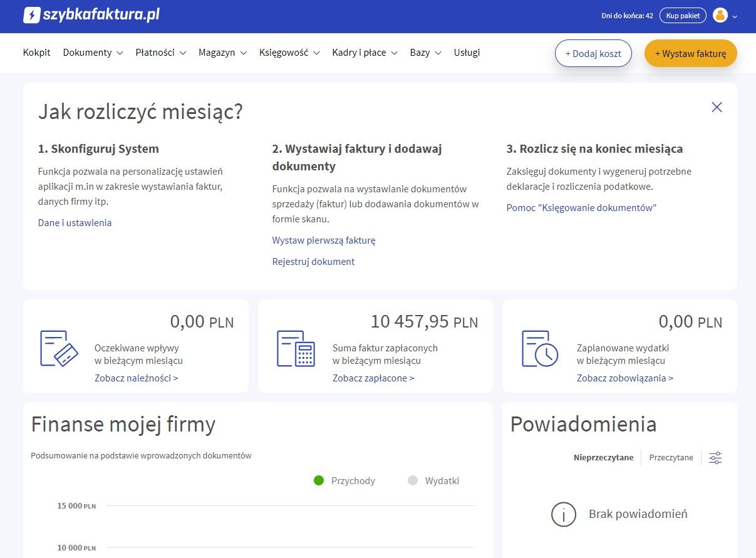The image size is (756, 558).
Task: Open the Rejestruj dokument link
Action: click(x=313, y=262)
